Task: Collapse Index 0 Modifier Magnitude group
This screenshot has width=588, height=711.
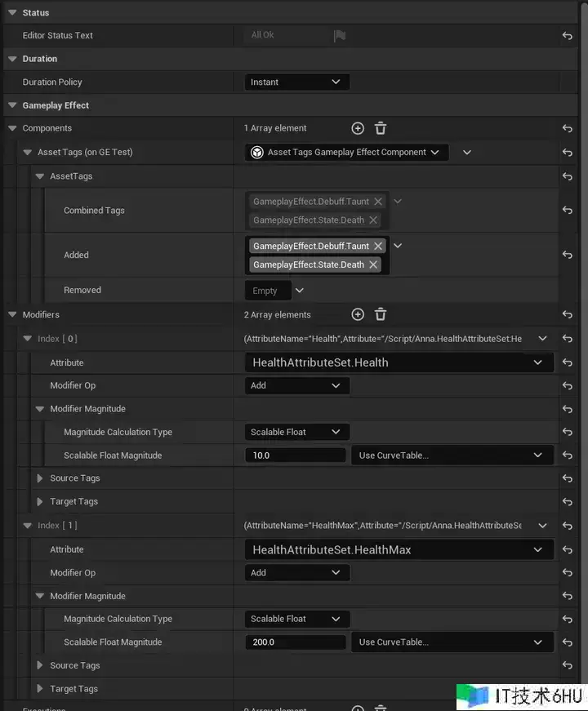Action: [39, 409]
